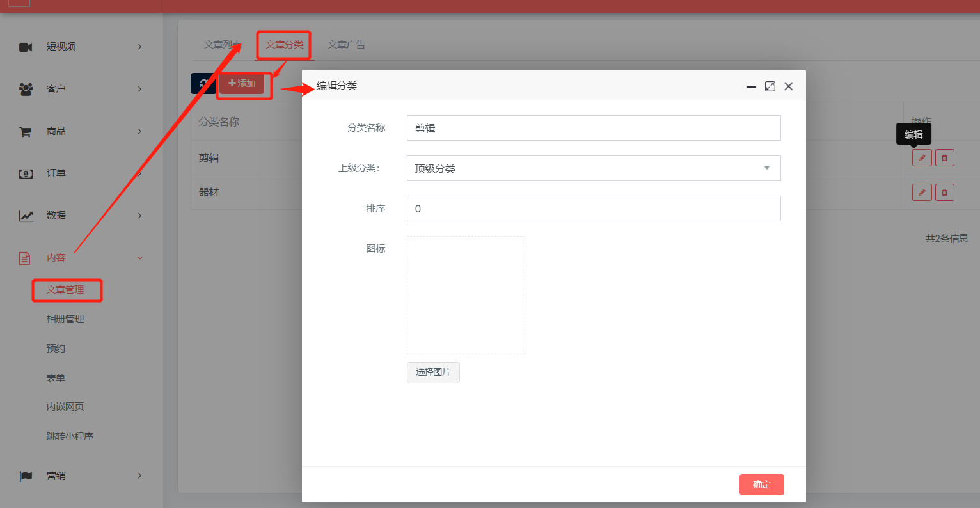Click the 添加 button
This screenshot has width=980, height=508.
click(242, 83)
